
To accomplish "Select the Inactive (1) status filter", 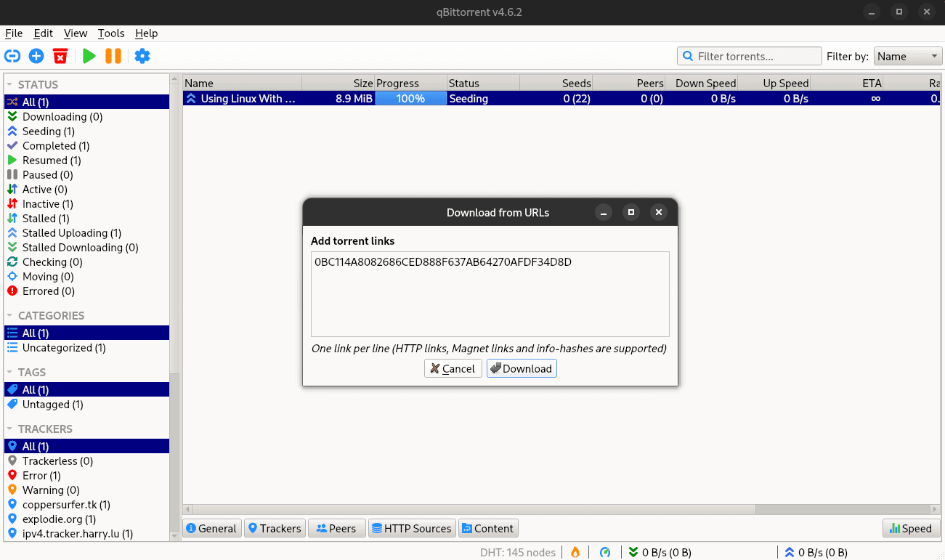I will pos(86,204).
